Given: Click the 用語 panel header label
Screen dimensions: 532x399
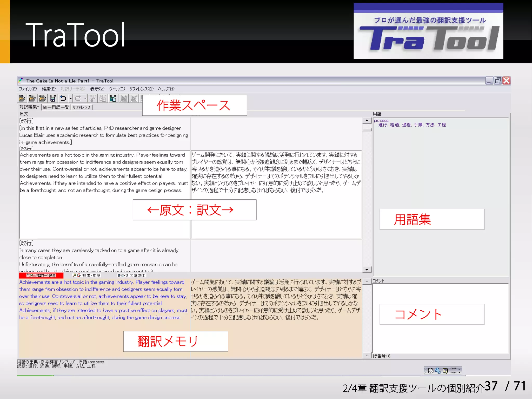Looking at the screenshot, I should 377,114.
